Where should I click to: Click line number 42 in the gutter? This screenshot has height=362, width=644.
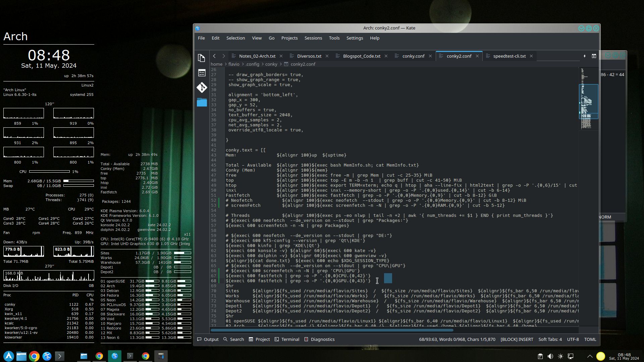pos(213,150)
